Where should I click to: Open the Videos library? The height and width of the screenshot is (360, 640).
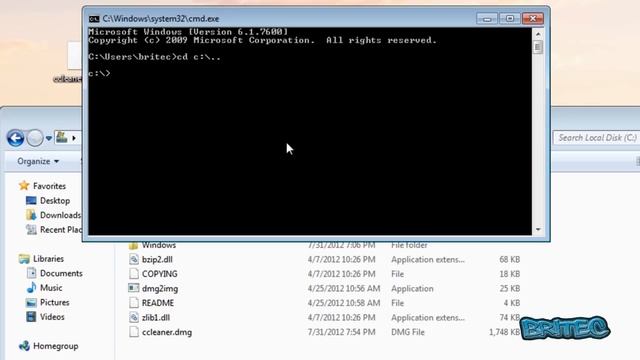tap(52, 317)
